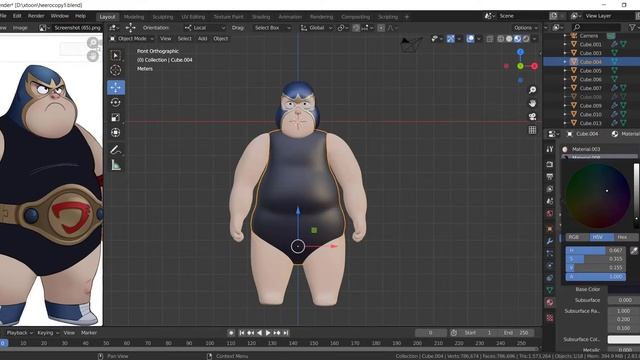Viewport: 640px width, 360px height.
Task: Click the pan view hand icon
Action: pyautogui.click(x=532, y=103)
